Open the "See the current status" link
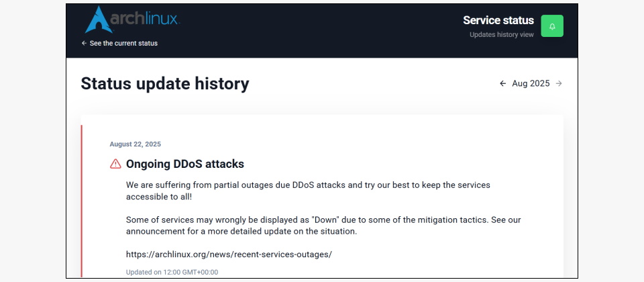This screenshot has height=282, width=644. tap(123, 43)
